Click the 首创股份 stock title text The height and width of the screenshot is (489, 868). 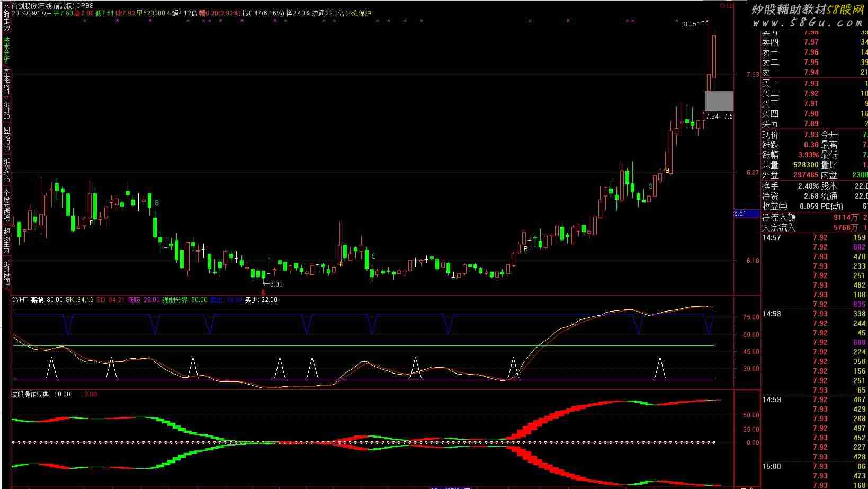pyautogui.click(x=24, y=6)
